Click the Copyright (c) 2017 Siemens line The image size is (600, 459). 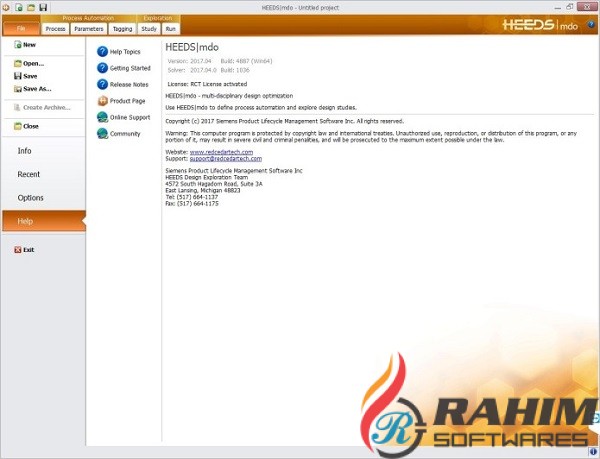tap(284, 121)
